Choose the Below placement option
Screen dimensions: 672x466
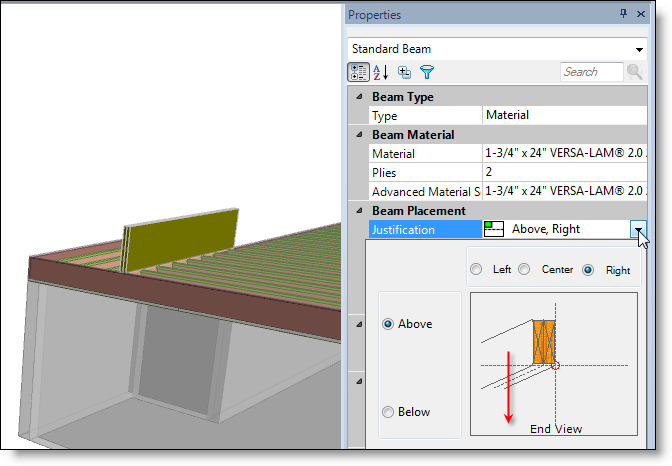[x=388, y=412]
